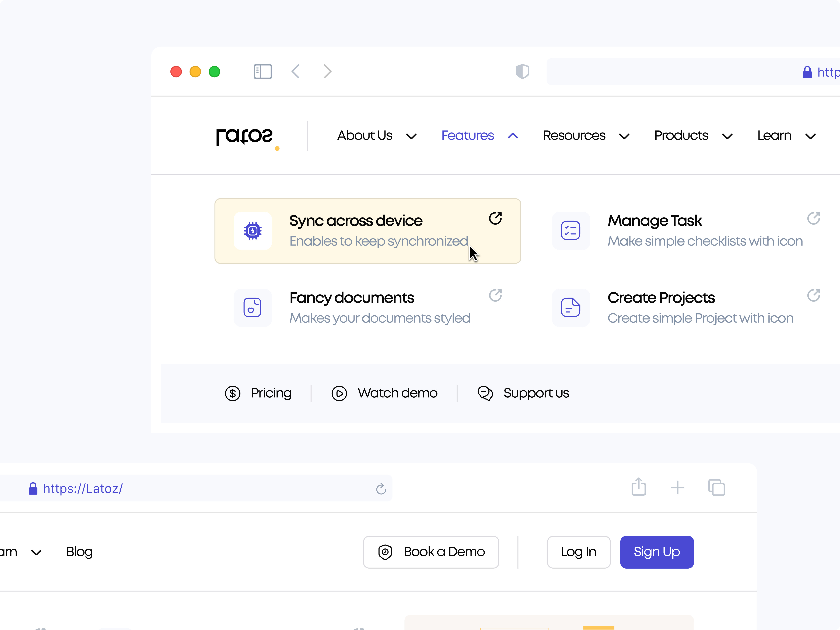Click the Sign Up button
This screenshot has height=630, width=840.
tap(657, 552)
